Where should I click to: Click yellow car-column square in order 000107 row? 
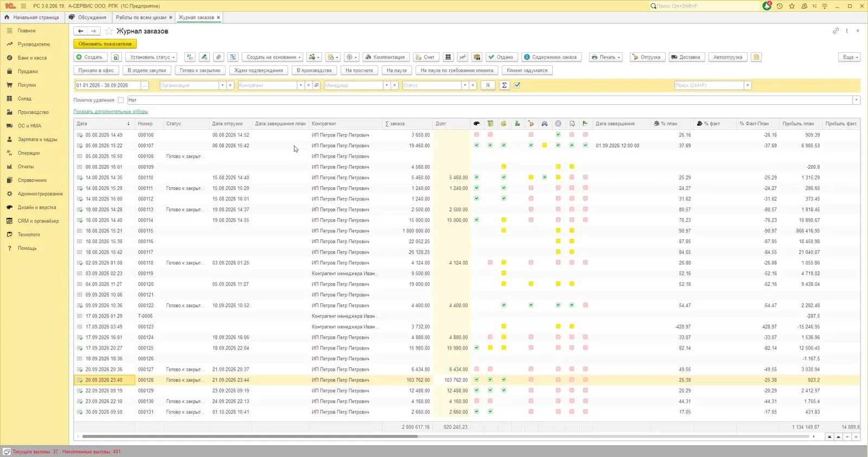[545, 145]
